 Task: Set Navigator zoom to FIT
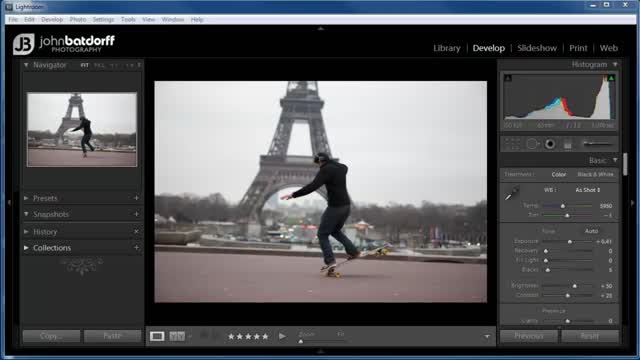pyautogui.click(x=84, y=65)
